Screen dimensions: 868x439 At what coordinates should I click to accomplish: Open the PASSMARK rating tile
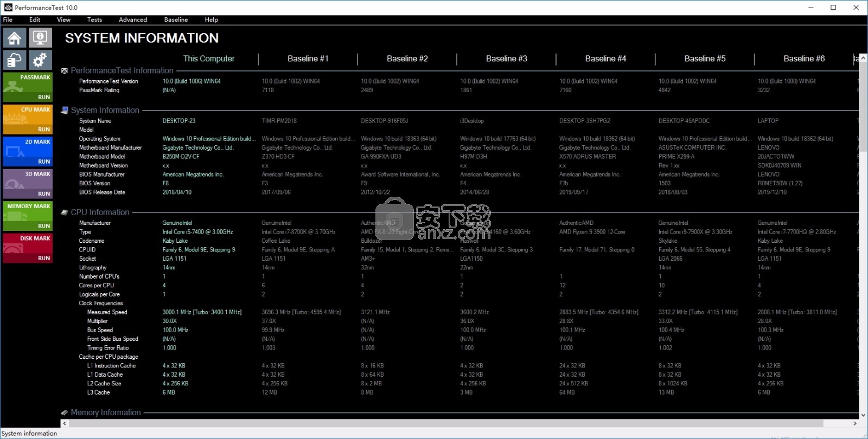tap(28, 87)
